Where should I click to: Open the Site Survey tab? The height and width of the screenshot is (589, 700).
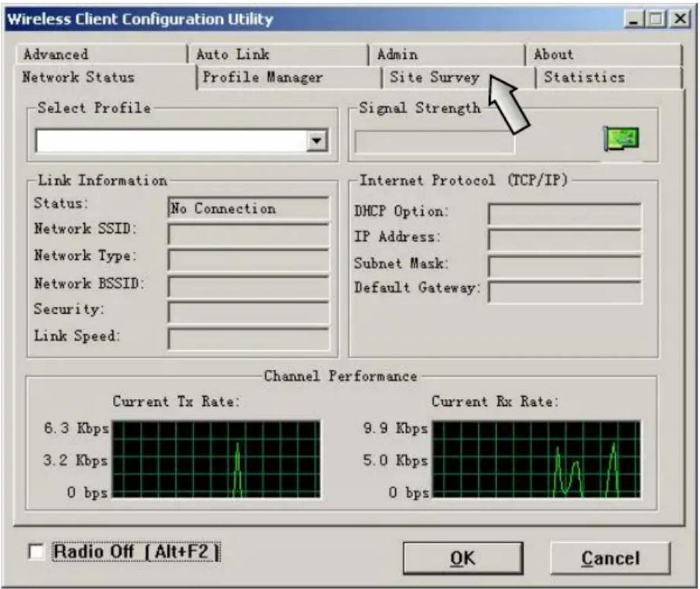tap(459, 78)
